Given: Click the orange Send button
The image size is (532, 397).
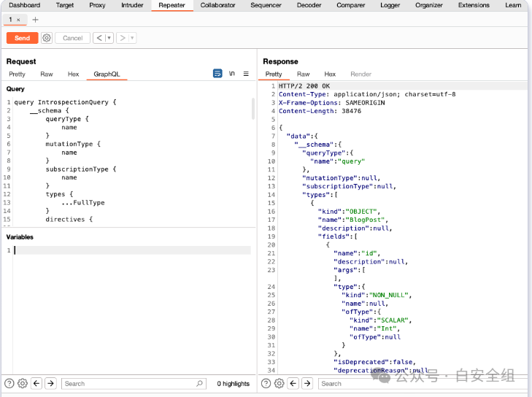Looking at the screenshot, I should tap(22, 38).
